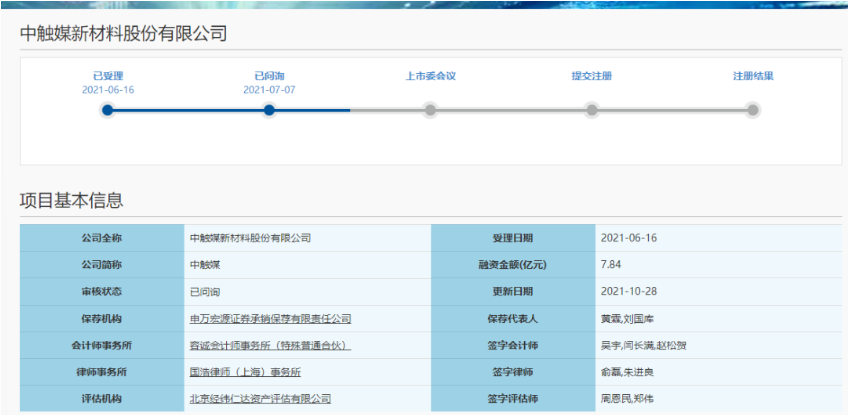The width and height of the screenshot is (849, 415).
Task: Click the 注册结果 progress node dot
Action: click(753, 111)
